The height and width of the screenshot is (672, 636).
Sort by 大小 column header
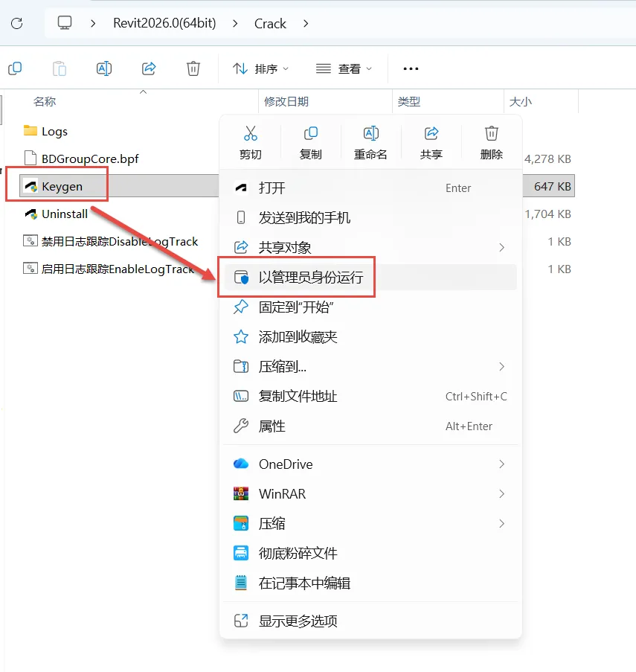[x=521, y=101]
